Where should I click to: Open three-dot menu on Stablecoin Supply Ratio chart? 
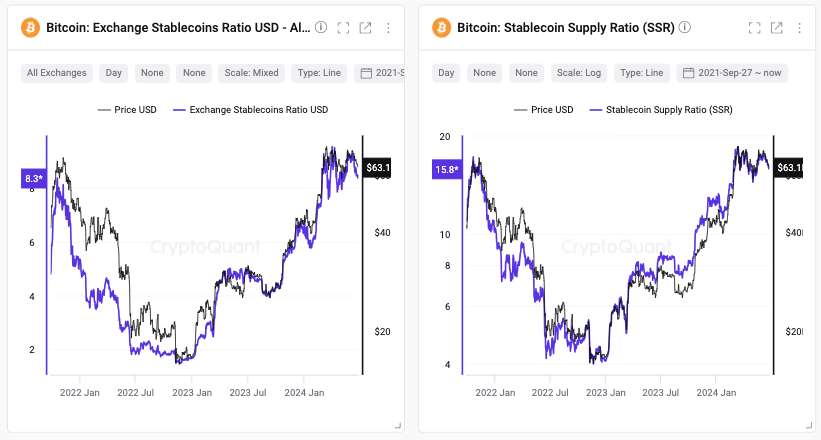point(799,28)
